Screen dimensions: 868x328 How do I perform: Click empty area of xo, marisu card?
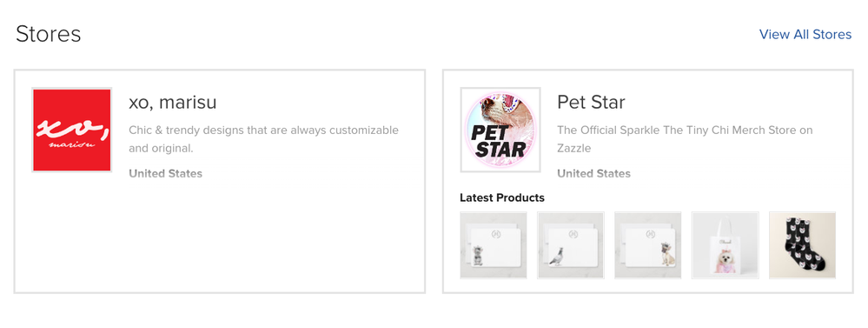(219, 238)
